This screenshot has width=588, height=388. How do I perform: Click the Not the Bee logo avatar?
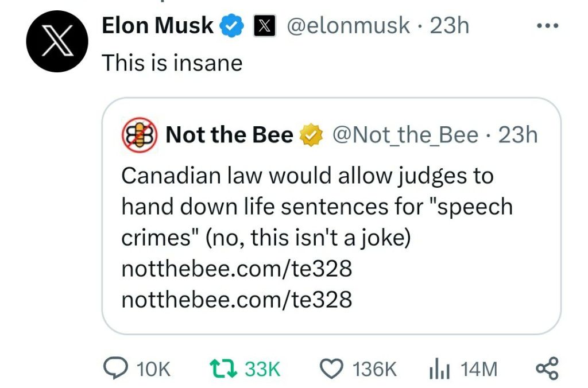pos(139,135)
